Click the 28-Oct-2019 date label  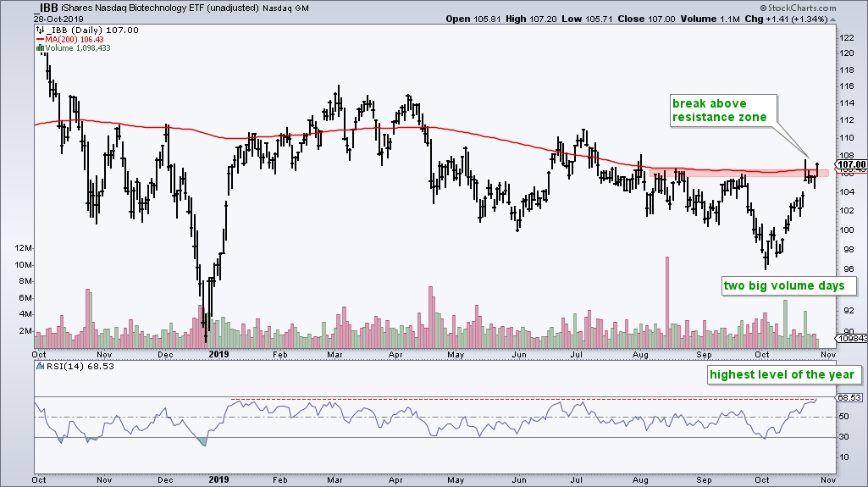pyautogui.click(x=58, y=19)
